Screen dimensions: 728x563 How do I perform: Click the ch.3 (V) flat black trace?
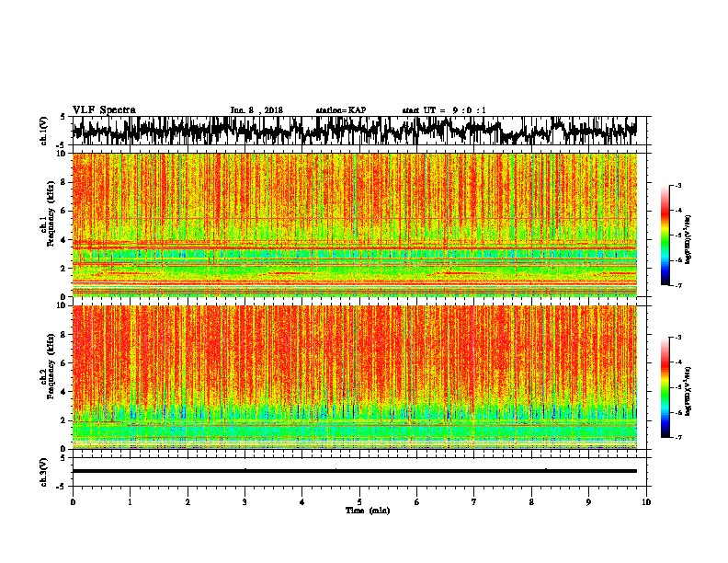tap(354, 471)
